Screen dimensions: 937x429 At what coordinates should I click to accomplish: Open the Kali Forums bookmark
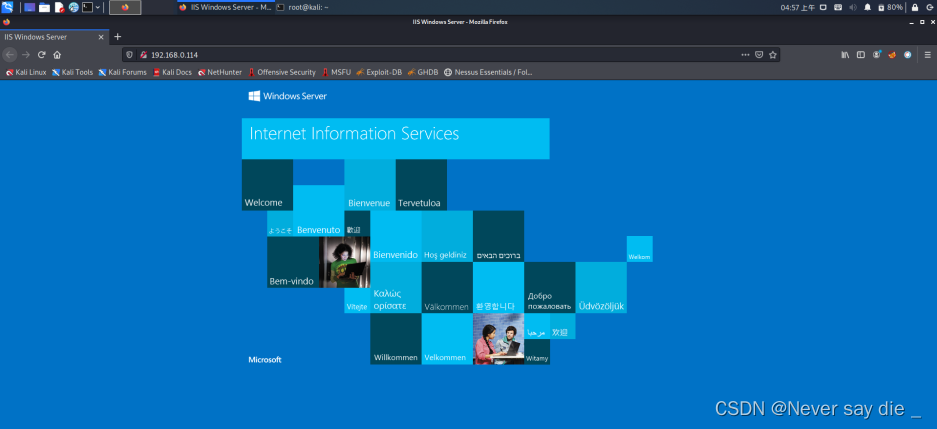[123, 72]
